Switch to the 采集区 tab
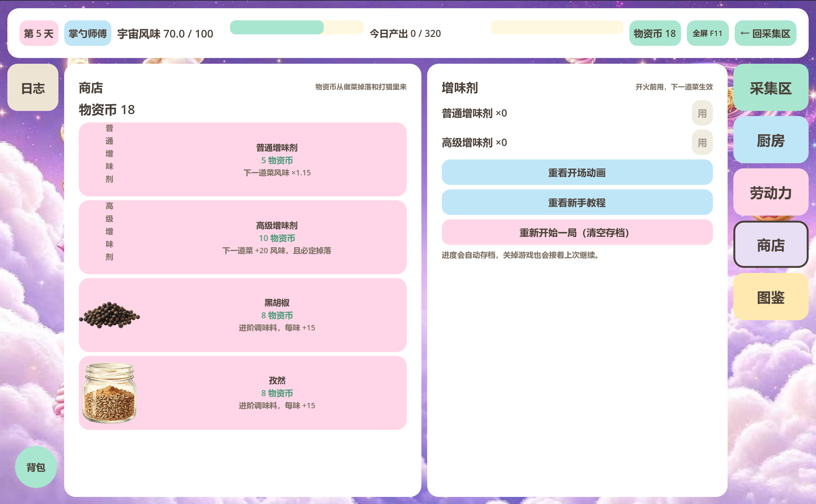Viewport: 816px width, 504px height. point(771,88)
